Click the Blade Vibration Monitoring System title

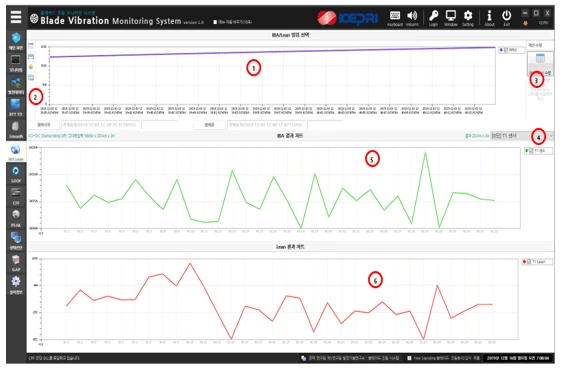tap(111, 21)
